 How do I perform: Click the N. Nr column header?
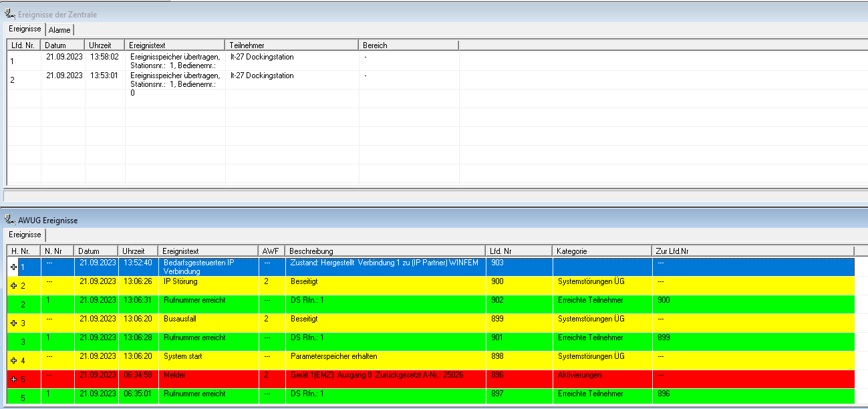coord(57,251)
